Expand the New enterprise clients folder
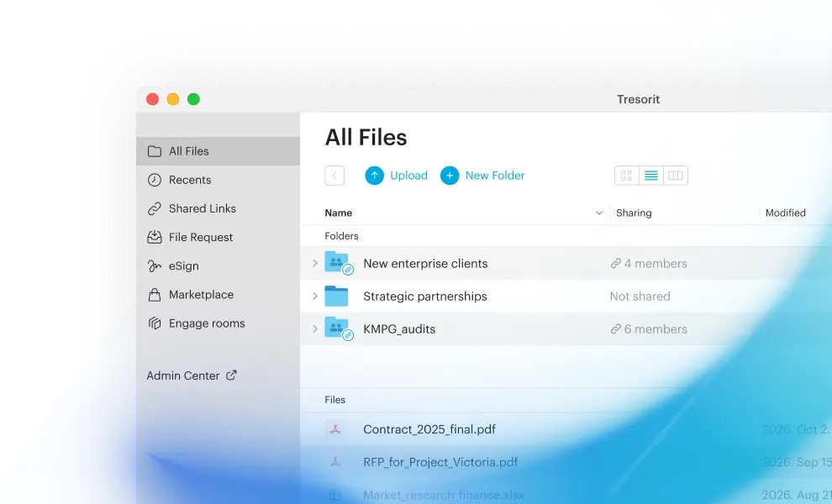This screenshot has width=832, height=504. point(314,263)
